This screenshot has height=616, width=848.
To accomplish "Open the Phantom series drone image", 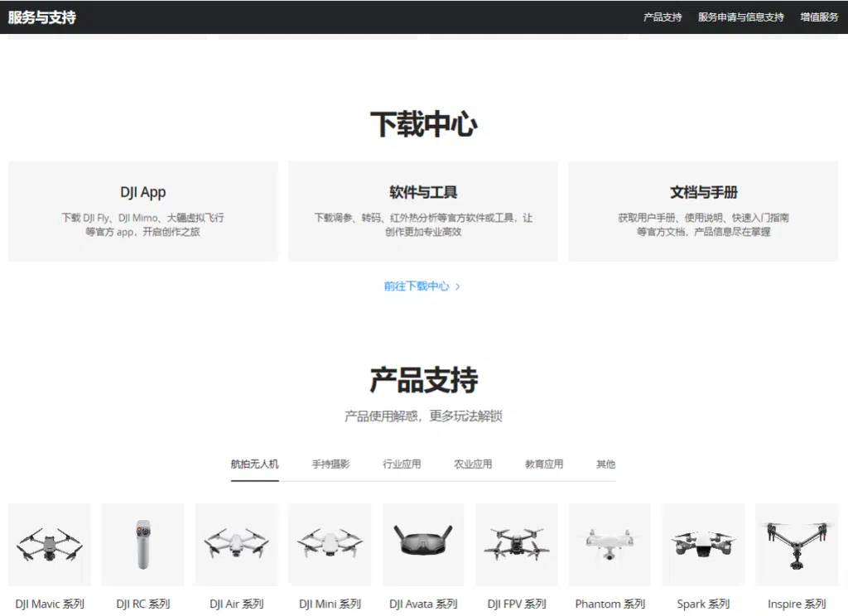I will [609, 545].
